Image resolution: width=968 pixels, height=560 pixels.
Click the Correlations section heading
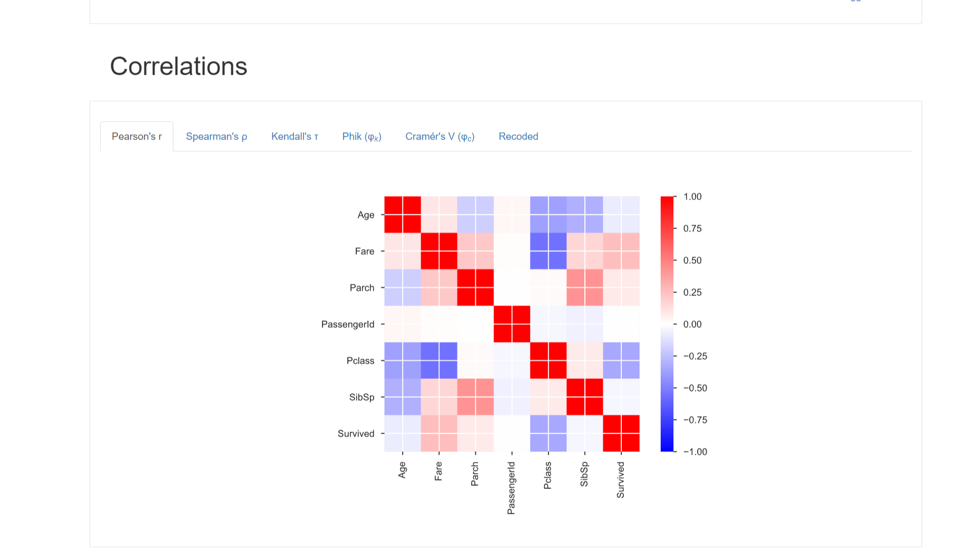pos(178,66)
